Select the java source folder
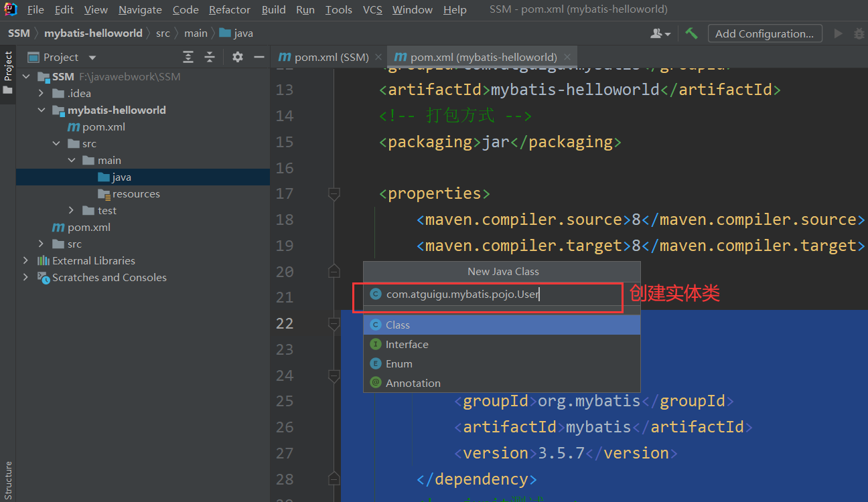 pyautogui.click(x=143, y=177)
